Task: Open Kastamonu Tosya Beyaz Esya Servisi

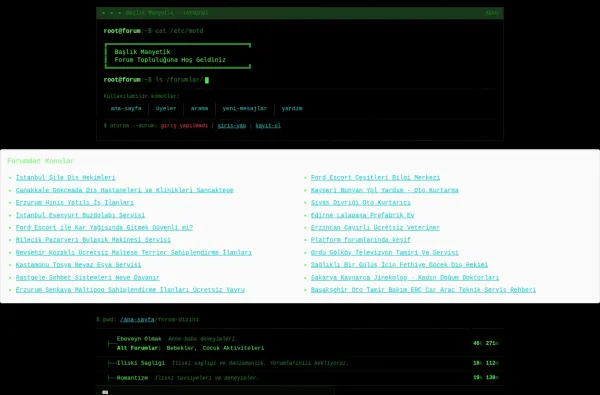Action: [x=78, y=265]
